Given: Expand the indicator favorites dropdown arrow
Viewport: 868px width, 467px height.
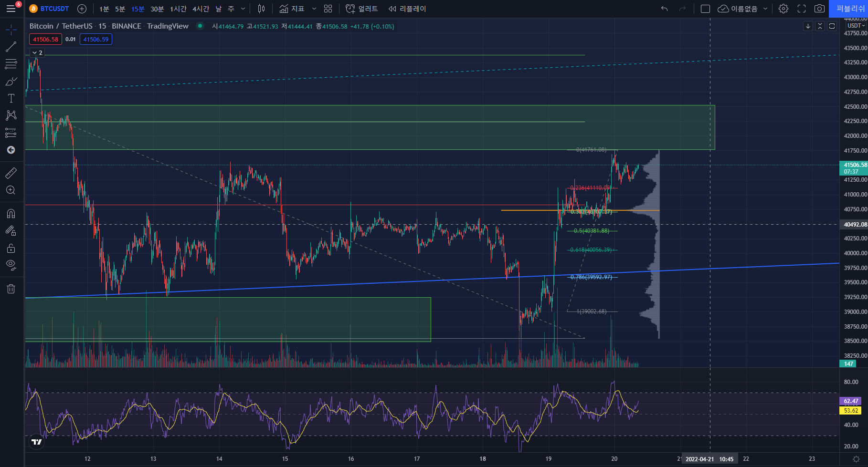Looking at the screenshot, I should click(314, 9).
